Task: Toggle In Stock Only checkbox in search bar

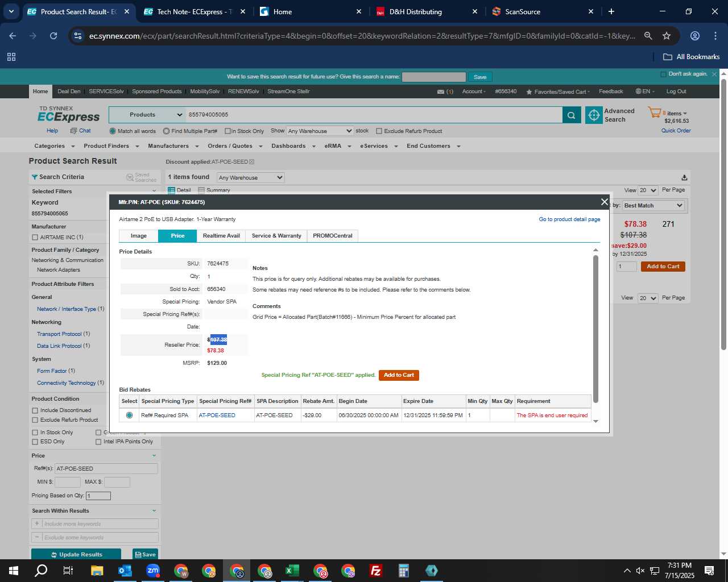Action: click(227, 131)
